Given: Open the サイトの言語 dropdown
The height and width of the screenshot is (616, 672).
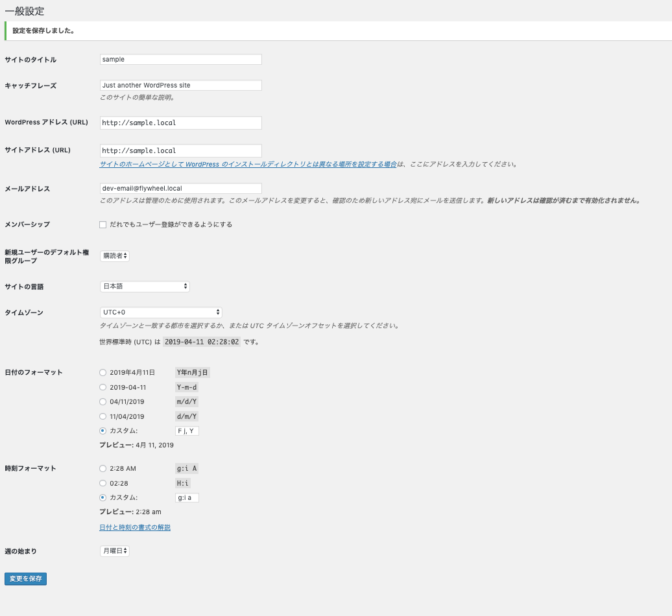Looking at the screenshot, I should pos(145,286).
